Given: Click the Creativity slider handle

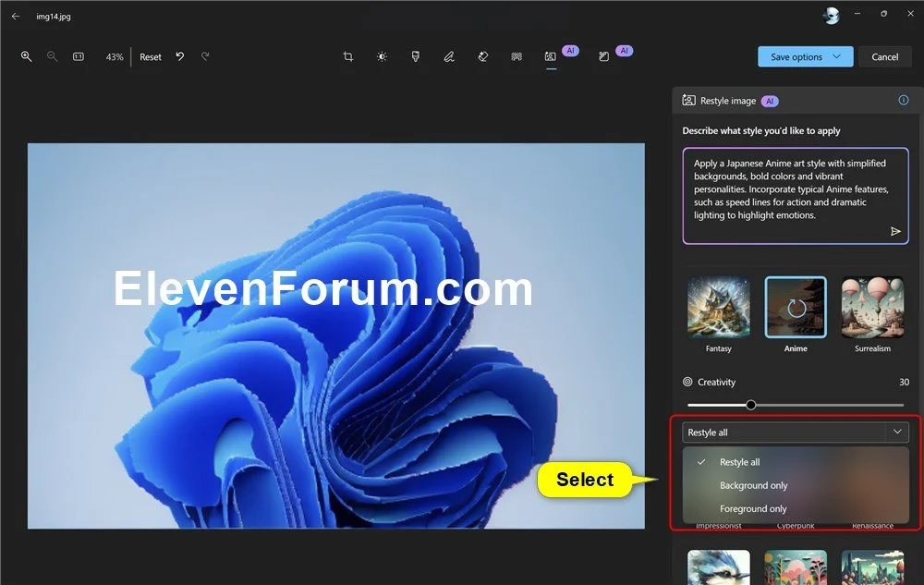Looking at the screenshot, I should (750, 405).
